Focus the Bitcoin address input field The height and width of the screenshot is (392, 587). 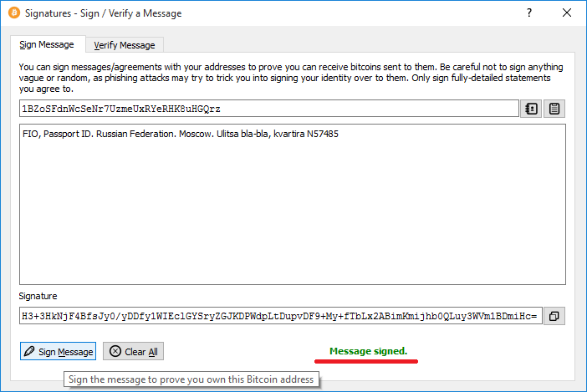pos(268,109)
